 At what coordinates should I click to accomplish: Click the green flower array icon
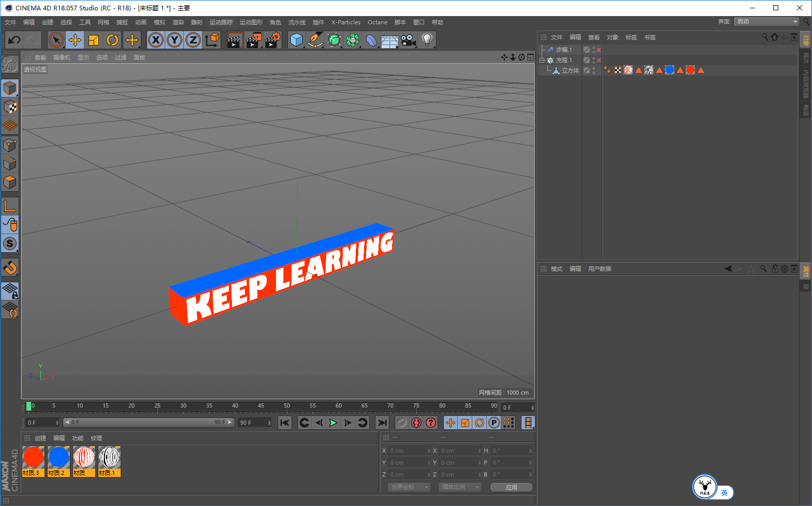tap(353, 40)
